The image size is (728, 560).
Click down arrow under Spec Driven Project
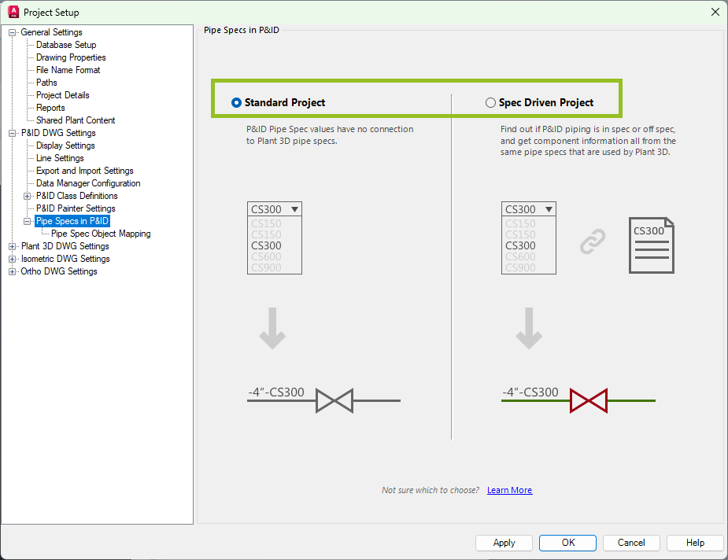527,328
